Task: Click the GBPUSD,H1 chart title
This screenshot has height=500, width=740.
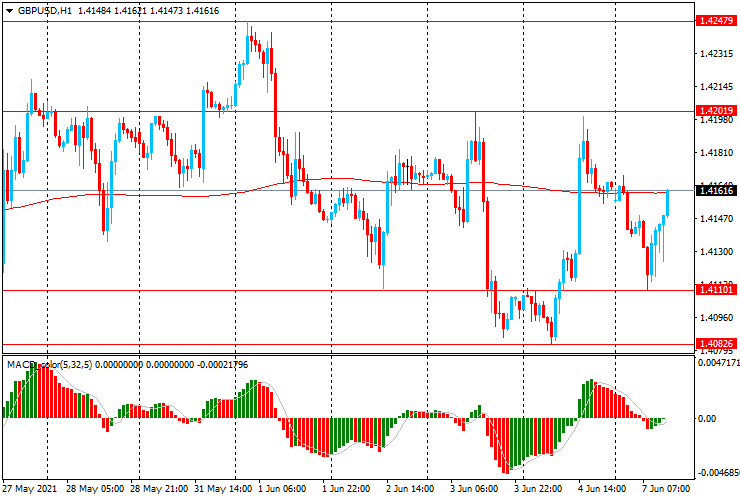Action: coord(43,10)
